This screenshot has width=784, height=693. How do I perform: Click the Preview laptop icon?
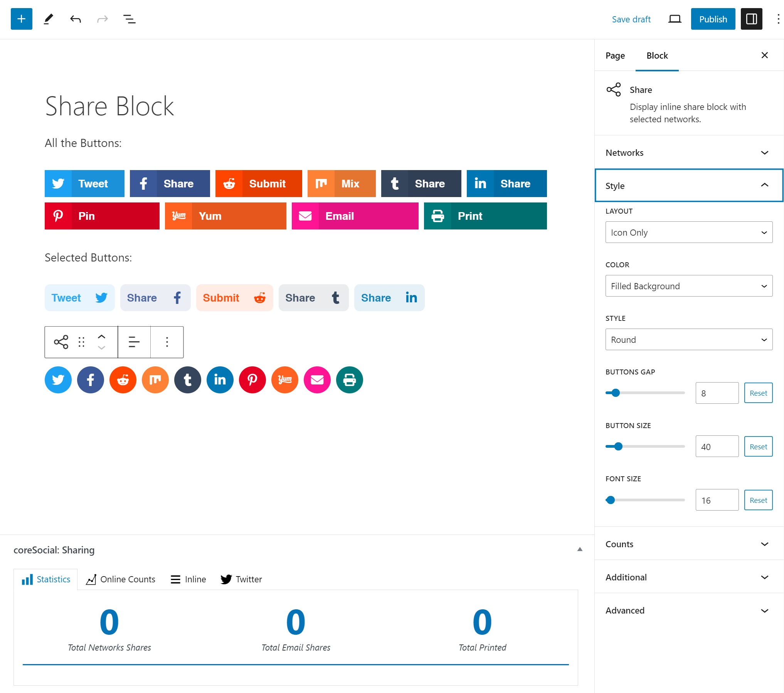coord(675,19)
